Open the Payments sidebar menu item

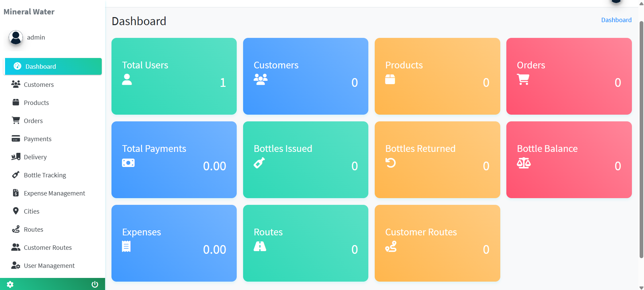coord(52,139)
